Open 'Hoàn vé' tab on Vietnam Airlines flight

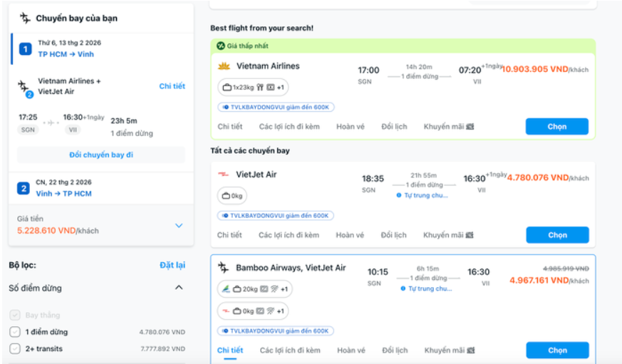(x=350, y=127)
